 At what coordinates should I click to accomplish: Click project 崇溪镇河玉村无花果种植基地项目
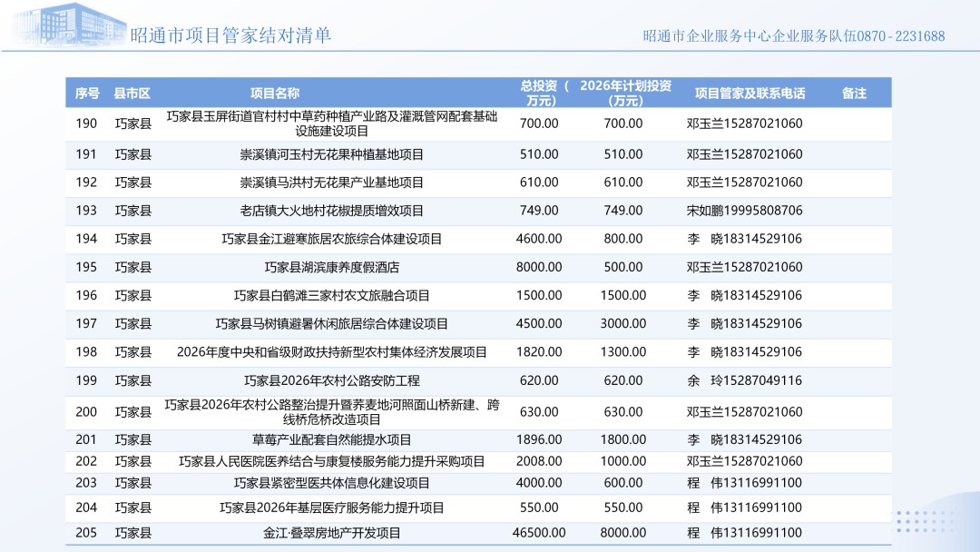(332, 154)
